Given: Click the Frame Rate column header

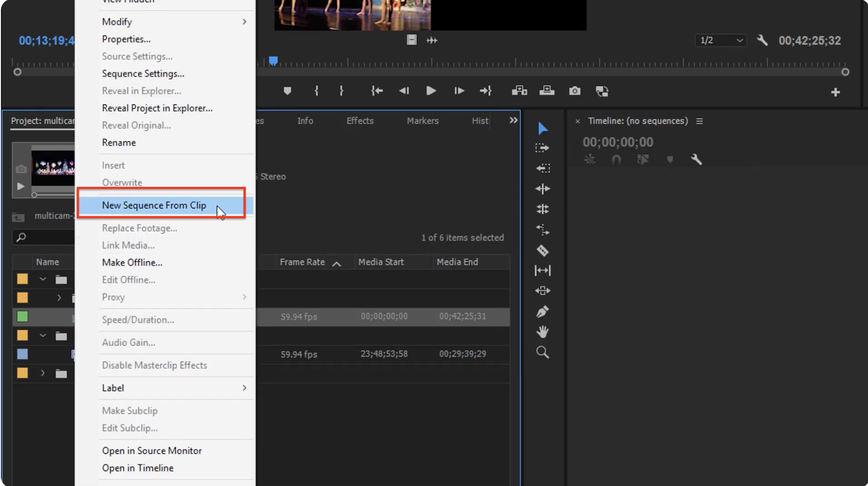Looking at the screenshot, I should 302,262.
